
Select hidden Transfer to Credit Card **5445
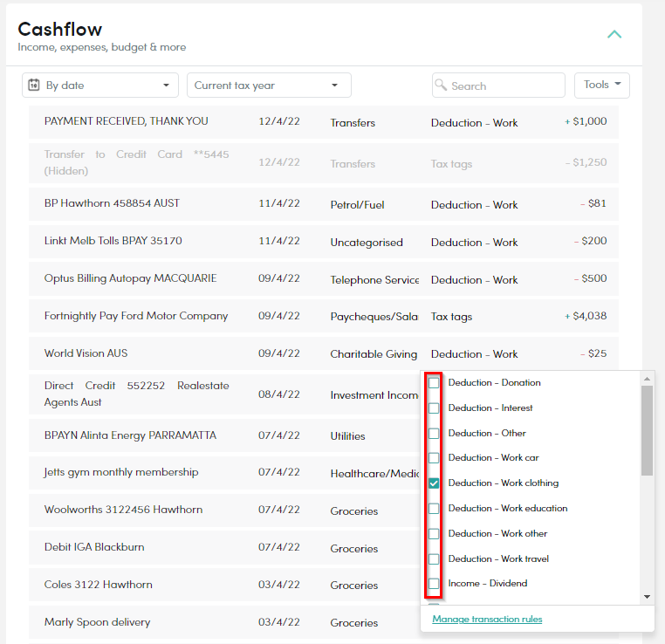(x=136, y=162)
